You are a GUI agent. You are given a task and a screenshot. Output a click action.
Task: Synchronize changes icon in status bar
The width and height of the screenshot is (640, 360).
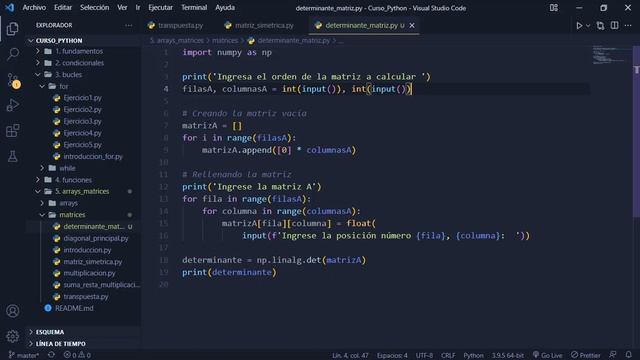click(51, 355)
